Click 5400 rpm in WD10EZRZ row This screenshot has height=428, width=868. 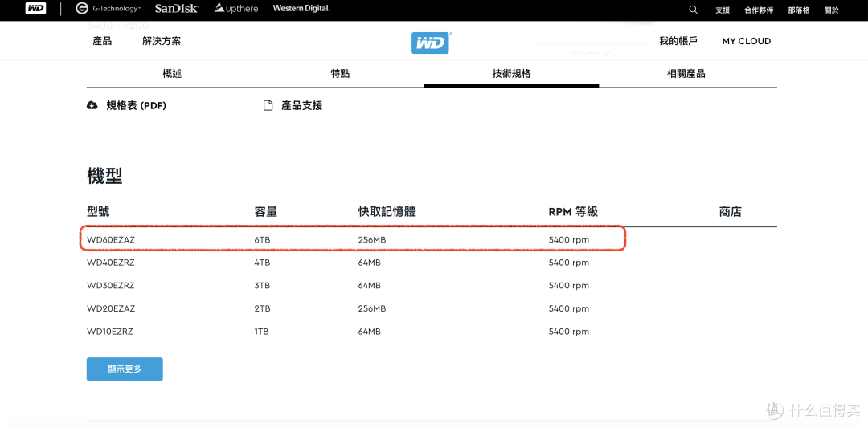(x=569, y=332)
